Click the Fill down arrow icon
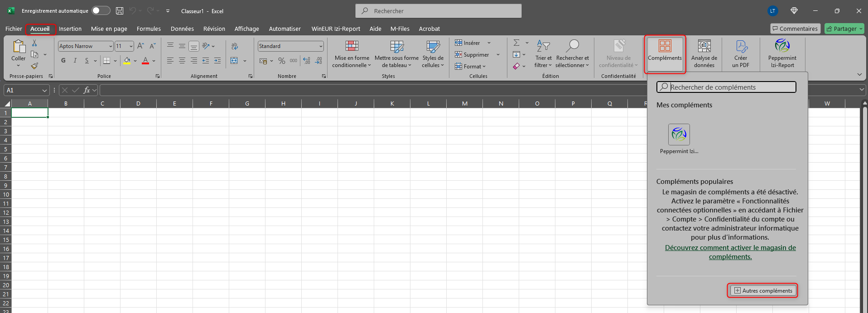 point(516,54)
